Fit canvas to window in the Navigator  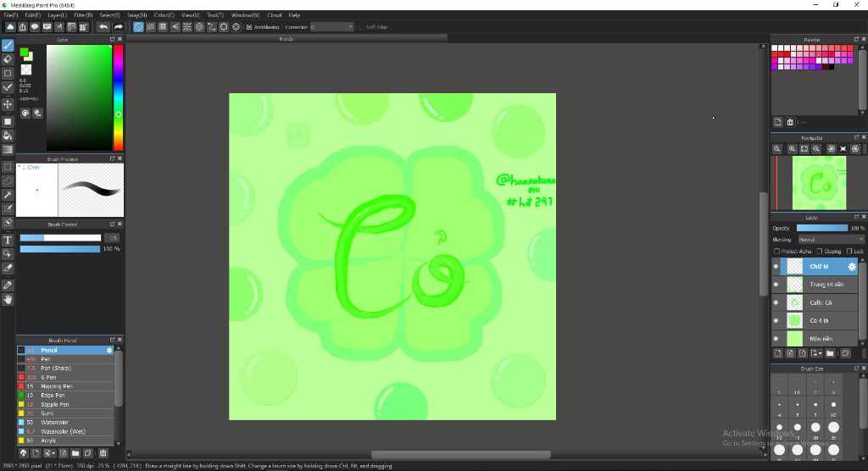tap(804, 149)
